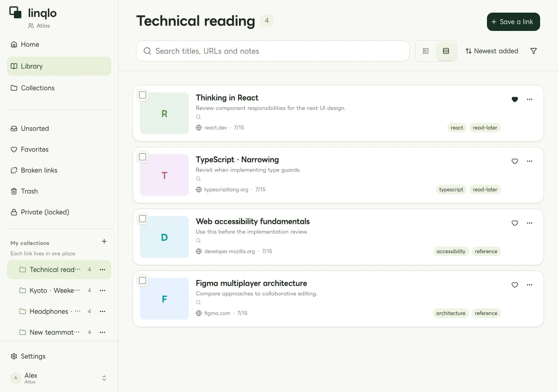Select the Thinking in React checkbox
The height and width of the screenshot is (392, 558).
tap(143, 95)
